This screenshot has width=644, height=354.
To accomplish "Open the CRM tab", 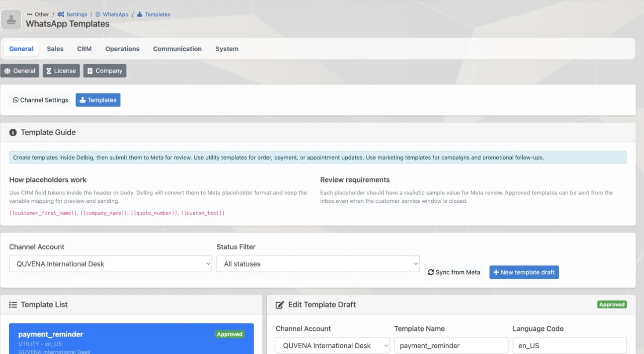I will 84,49.
